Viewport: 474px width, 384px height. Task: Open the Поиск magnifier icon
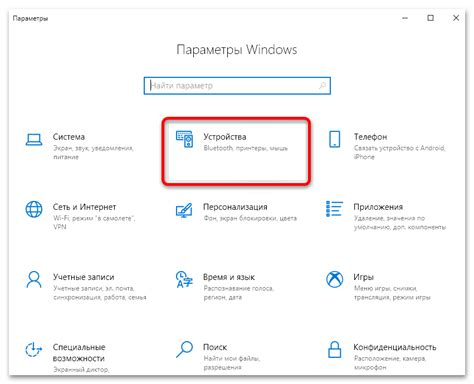click(x=184, y=349)
